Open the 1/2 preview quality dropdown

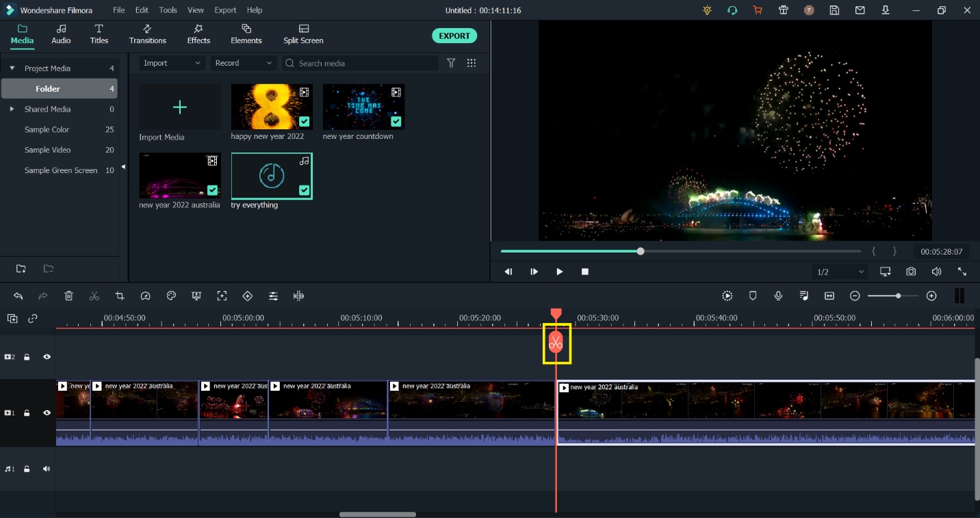coord(840,272)
